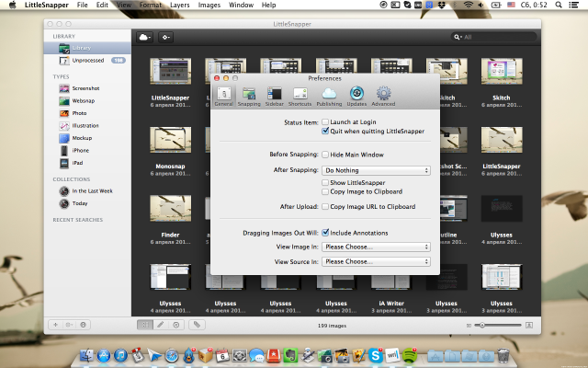
Task: Uncheck Quit when quitting LittleSnapper
Action: (325, 132)
